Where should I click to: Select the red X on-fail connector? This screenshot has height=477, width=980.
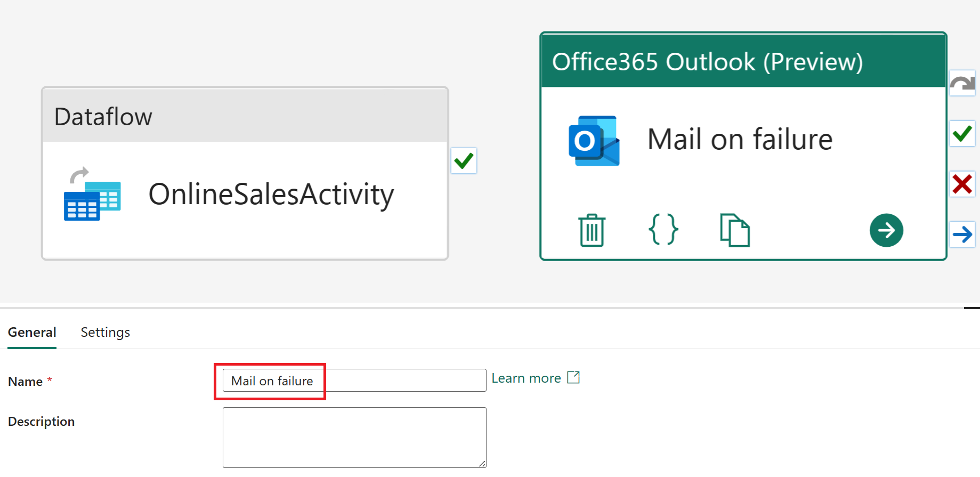click(x=962, y=184)
